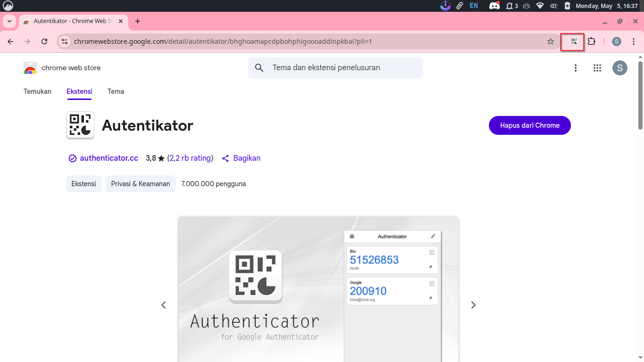The height and width of the screenshot is (362, 644).
Task: View site information icon in address bar
Action: tap(65, 41)
